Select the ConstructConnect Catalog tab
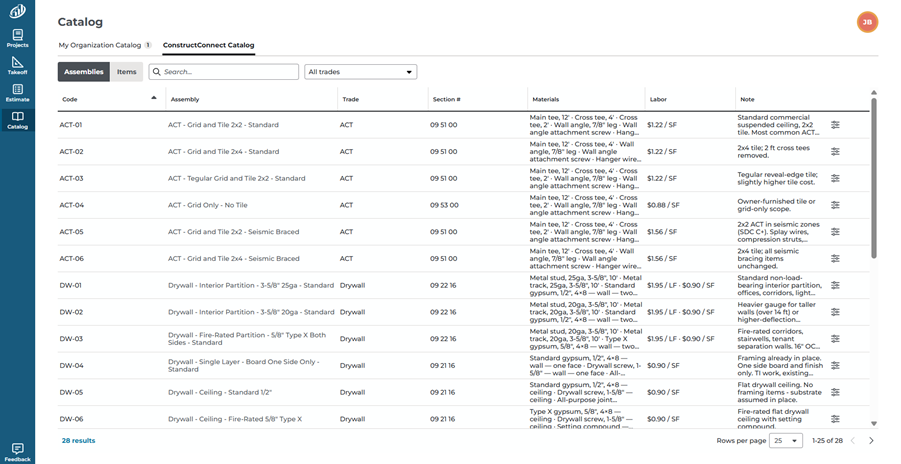 (209, 45)
